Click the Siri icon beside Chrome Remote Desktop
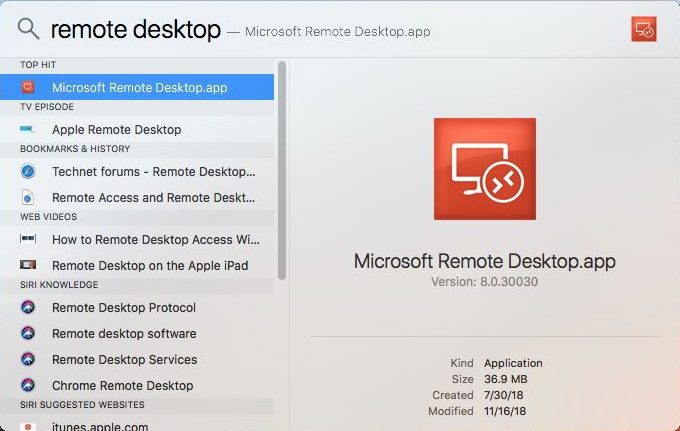 click(x=28, y=385)
